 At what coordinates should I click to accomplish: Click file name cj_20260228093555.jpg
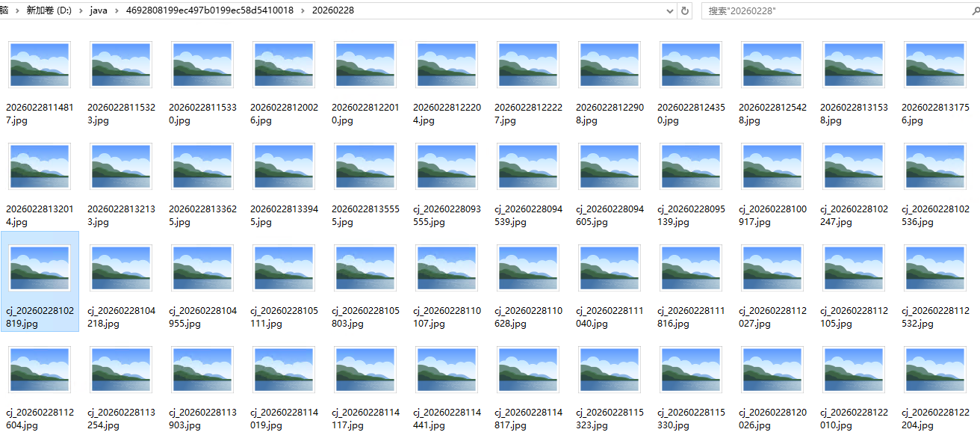coord(447,215)
